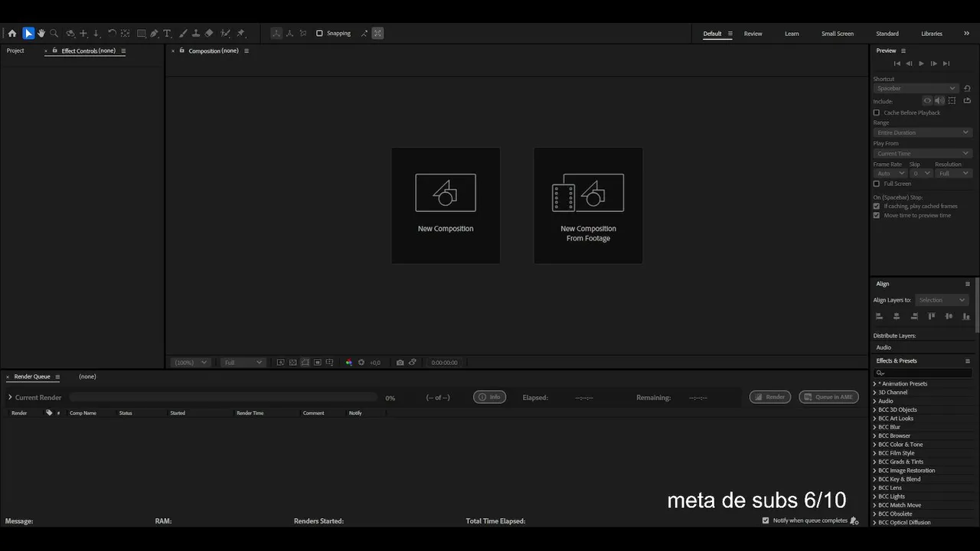Screen dimensions: 980x551
Task: Toggle include audio speaker icon in Preview
Action: tap(939, 100)
